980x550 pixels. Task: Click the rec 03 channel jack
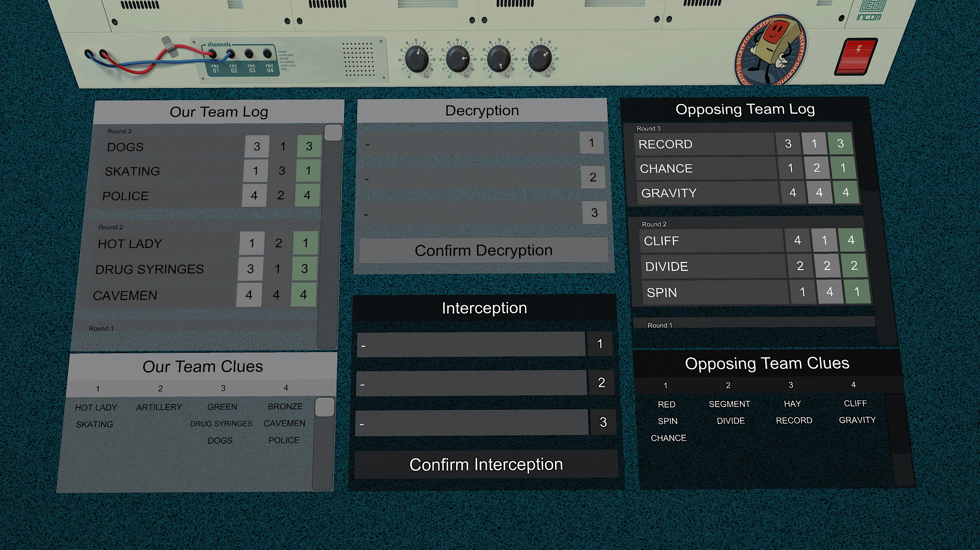[249, 54]
